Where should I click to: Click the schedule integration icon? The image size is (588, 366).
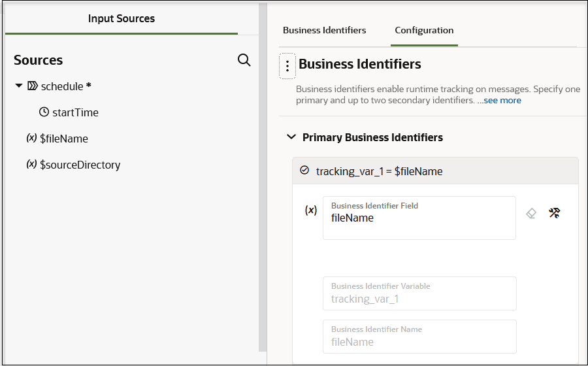point(32,86)
